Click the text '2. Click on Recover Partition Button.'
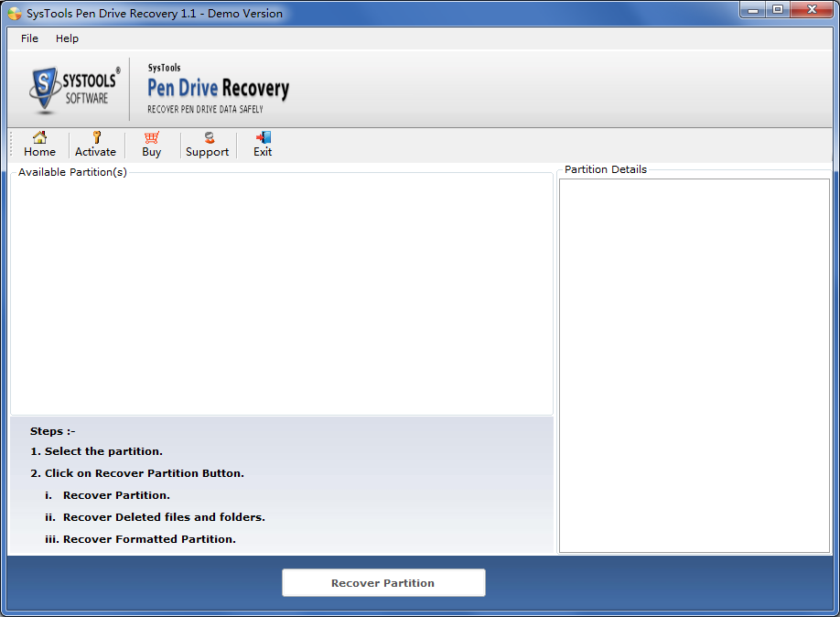 tap(137, 473)
